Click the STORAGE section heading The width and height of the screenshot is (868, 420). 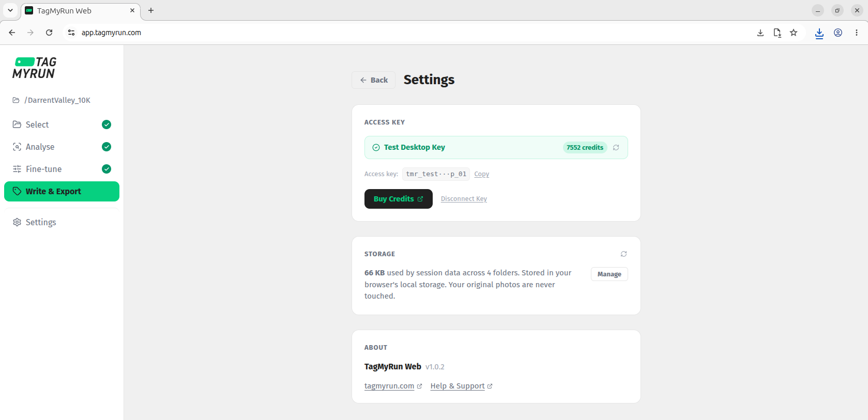(379, 254)
